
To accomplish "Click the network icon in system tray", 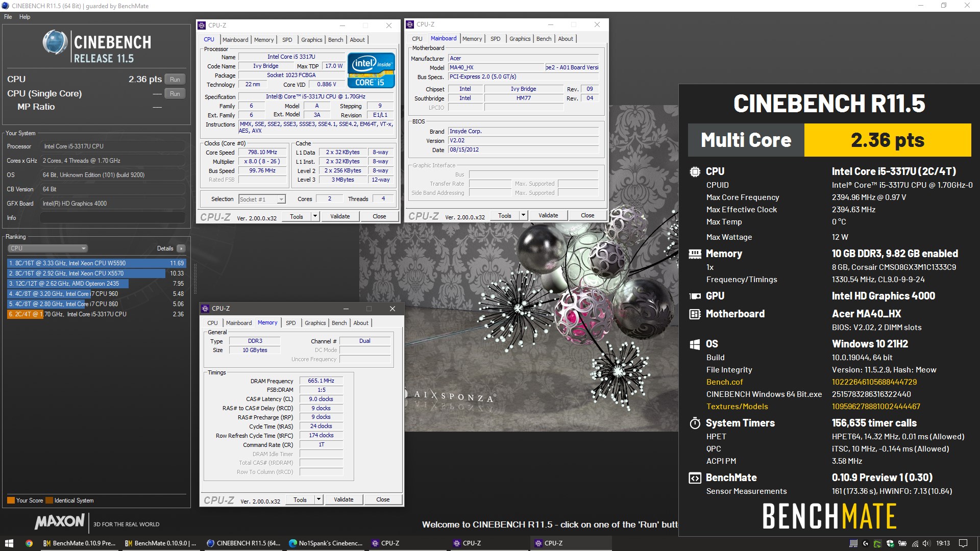I will pos(915,544).
